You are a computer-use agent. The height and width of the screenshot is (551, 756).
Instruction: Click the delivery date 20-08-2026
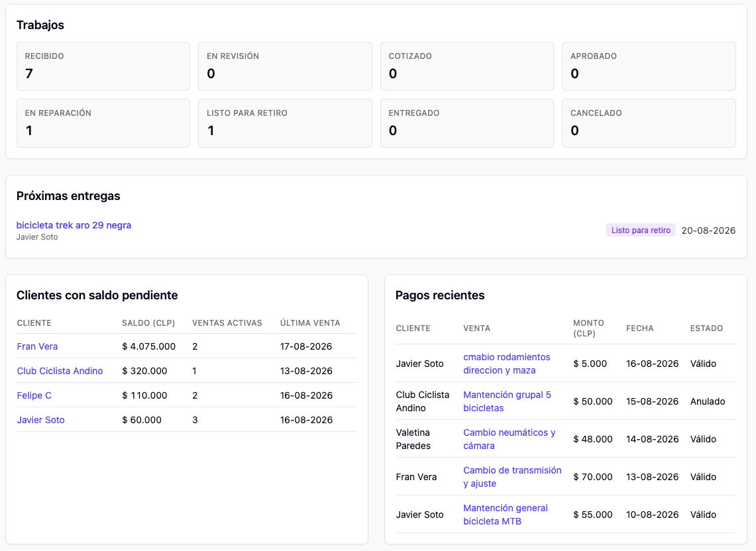pos(708,230)
